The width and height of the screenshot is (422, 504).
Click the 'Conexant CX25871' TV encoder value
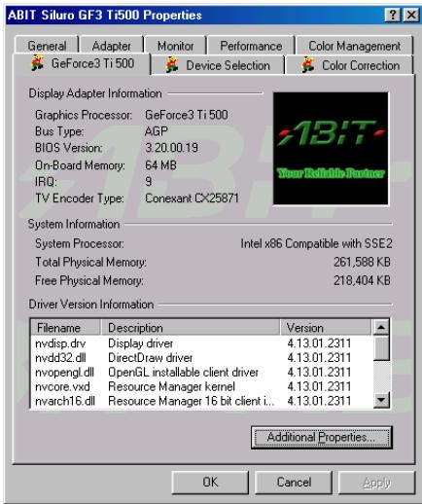192,198
